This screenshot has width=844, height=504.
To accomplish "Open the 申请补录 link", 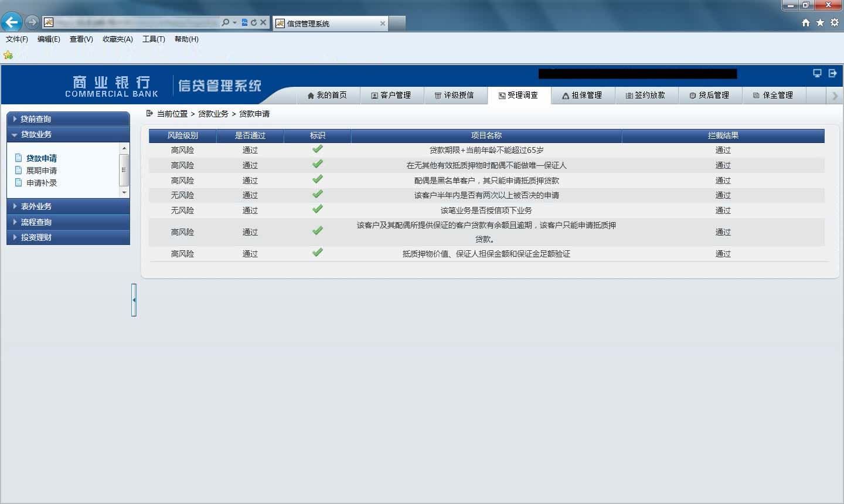I will click(x=42, y=183).
